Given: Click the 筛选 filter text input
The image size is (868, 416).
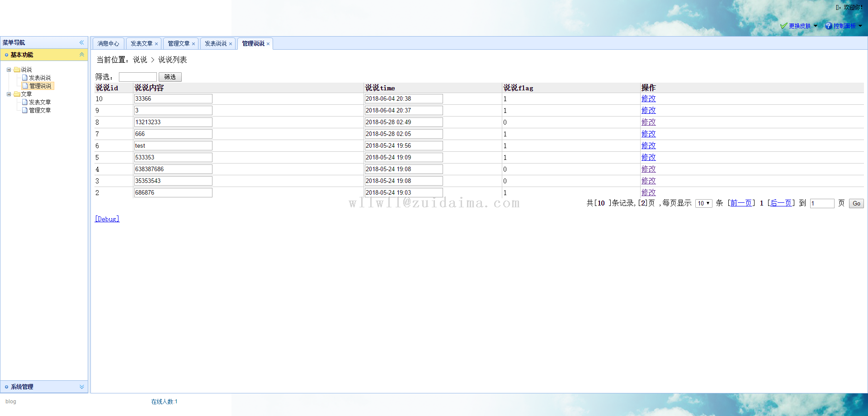Looking at the screenshot, I should click(138, 77).
